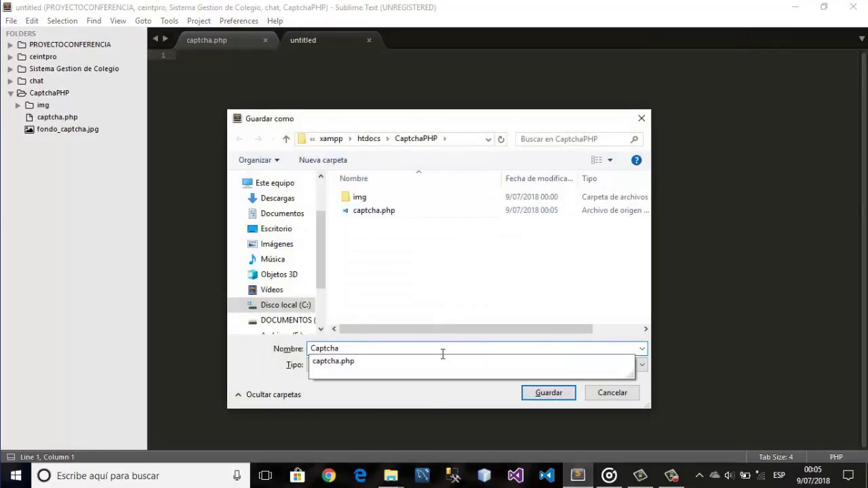
Task: Show hidden system tray icons
Action: click(699, 476)
